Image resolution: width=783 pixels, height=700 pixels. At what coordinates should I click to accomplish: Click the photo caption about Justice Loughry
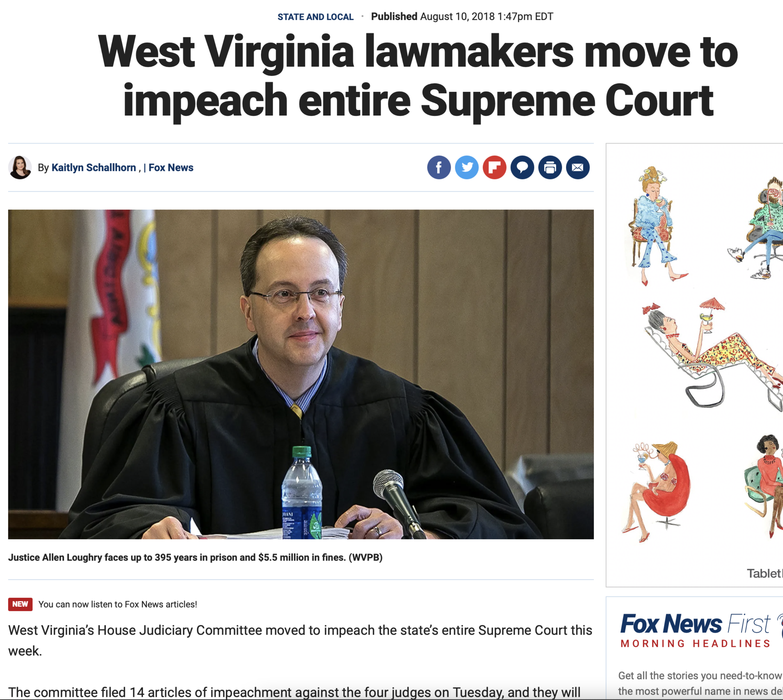(195, 557)
